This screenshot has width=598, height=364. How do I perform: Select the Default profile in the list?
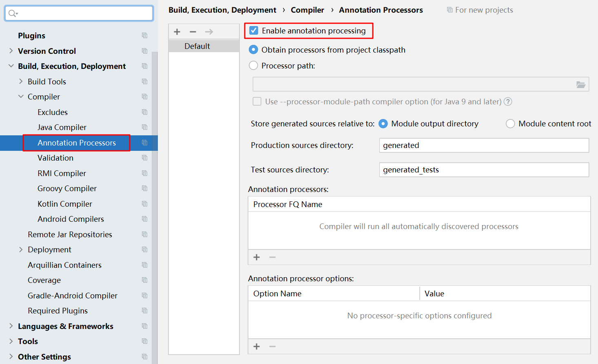pos(197,46)
